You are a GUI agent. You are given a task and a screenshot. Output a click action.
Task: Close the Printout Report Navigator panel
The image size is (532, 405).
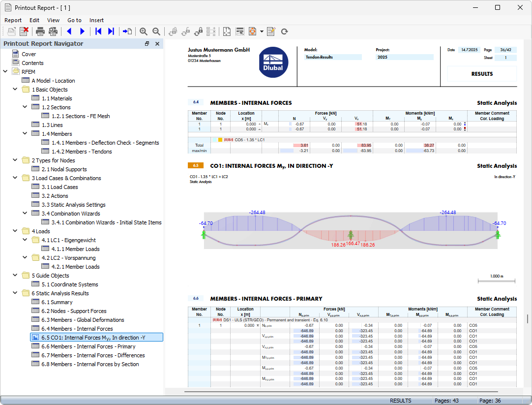click(157, 44)
